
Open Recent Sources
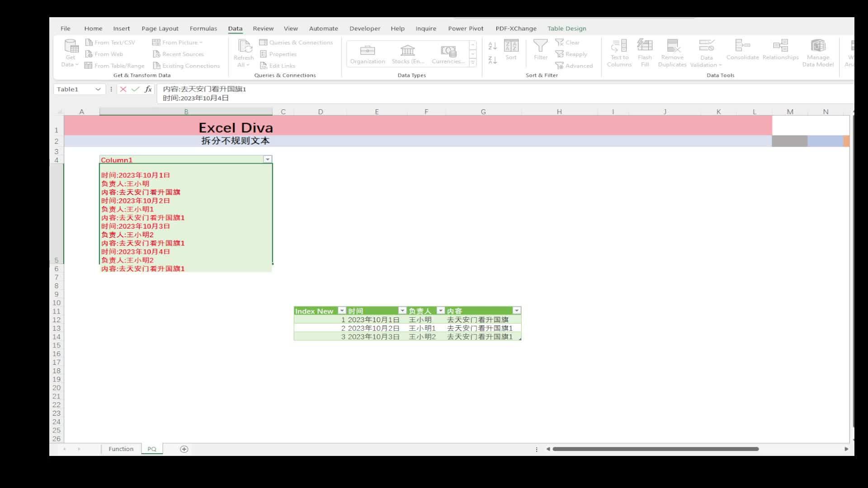coord(178,54)
